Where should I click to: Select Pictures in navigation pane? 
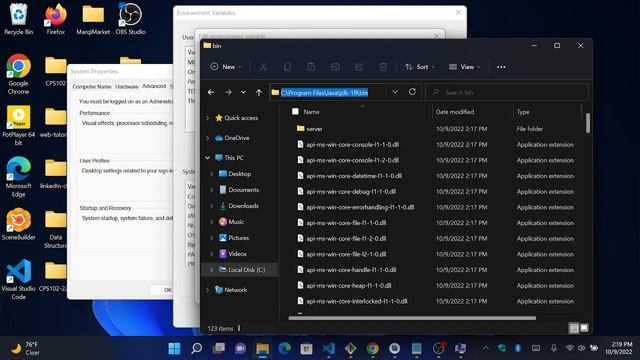238,238
